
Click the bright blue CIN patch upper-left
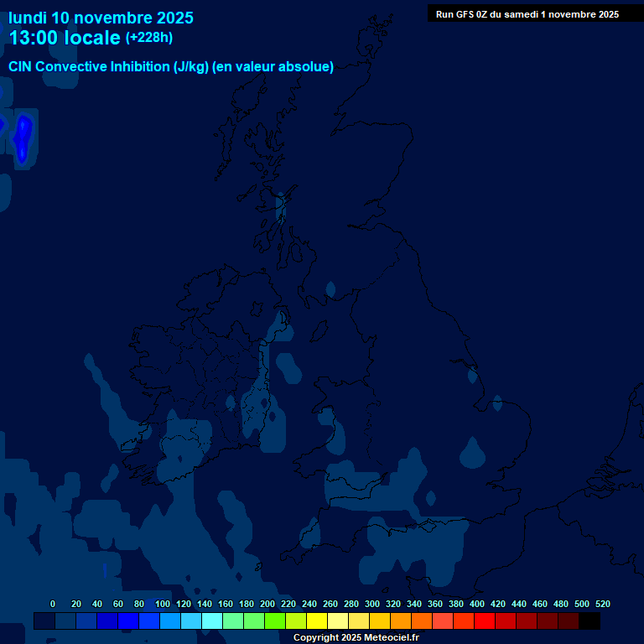23,134
